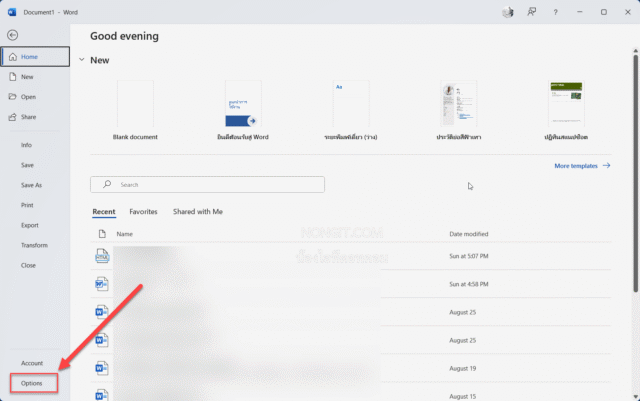Switch to the Recent tab
This screenshot has width=640, height=401.
click(104, 212)
